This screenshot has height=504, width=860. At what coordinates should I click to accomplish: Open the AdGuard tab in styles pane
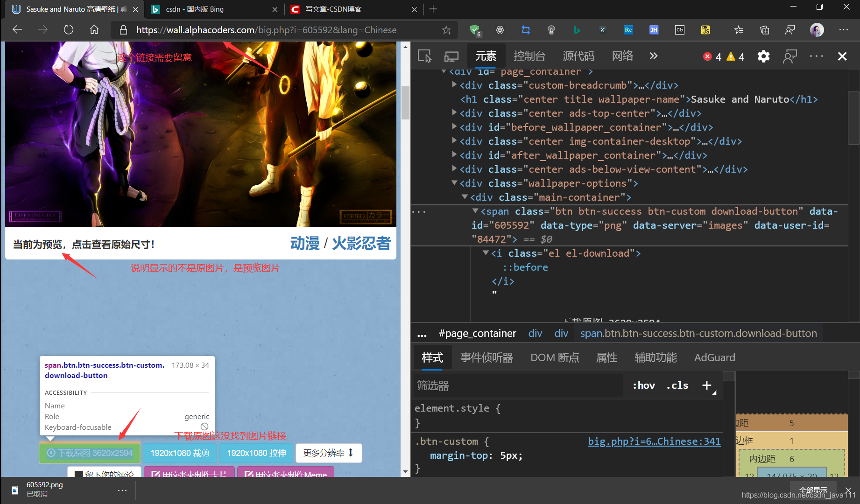click(714, 357)
